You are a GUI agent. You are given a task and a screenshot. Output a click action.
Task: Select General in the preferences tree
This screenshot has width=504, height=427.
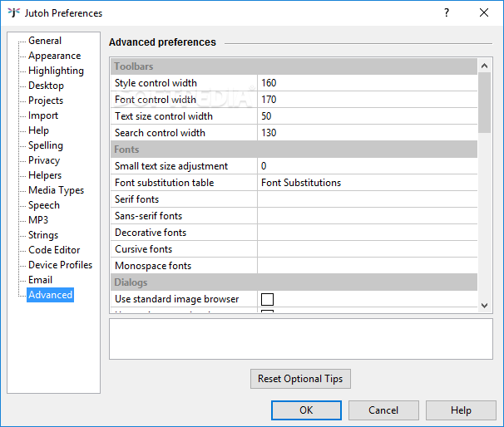pyautogui.click(x=45, y=41)
